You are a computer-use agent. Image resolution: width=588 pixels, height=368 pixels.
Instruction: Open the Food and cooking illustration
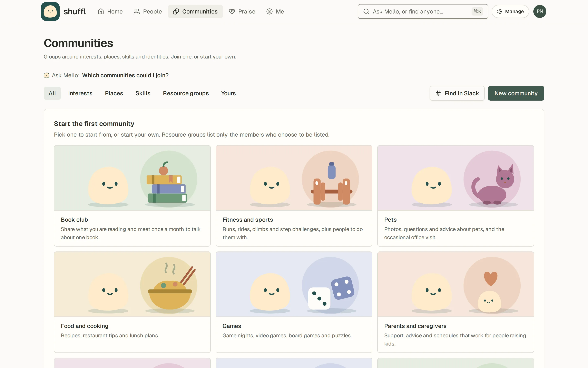(x=132, y=284)
